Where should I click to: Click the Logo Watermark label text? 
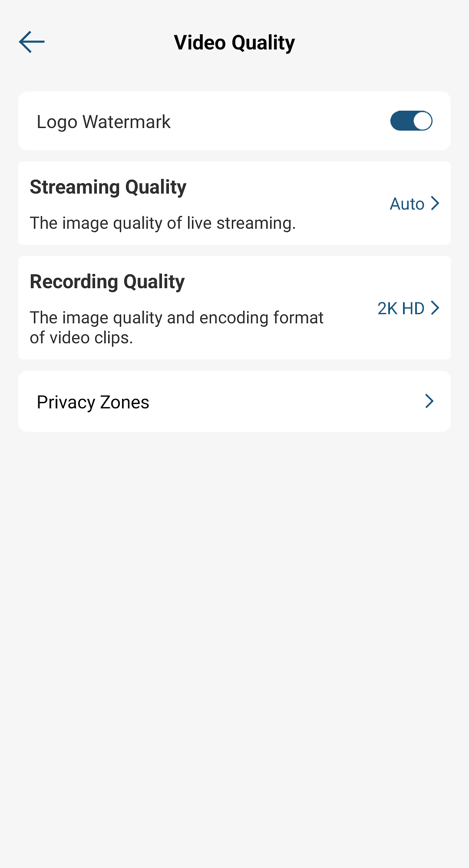point(103,122)
